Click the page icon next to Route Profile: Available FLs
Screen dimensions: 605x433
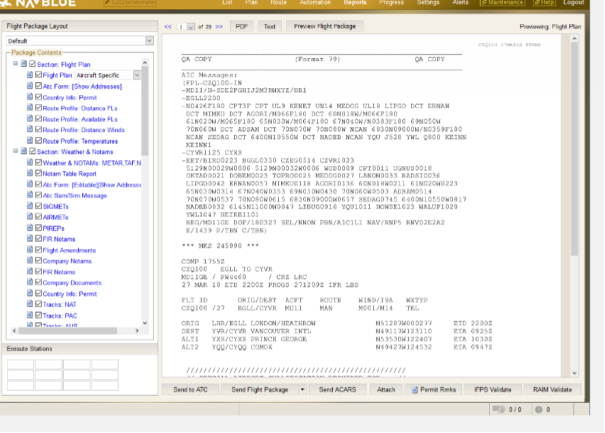pyautogui.click(x=30, y=118)
